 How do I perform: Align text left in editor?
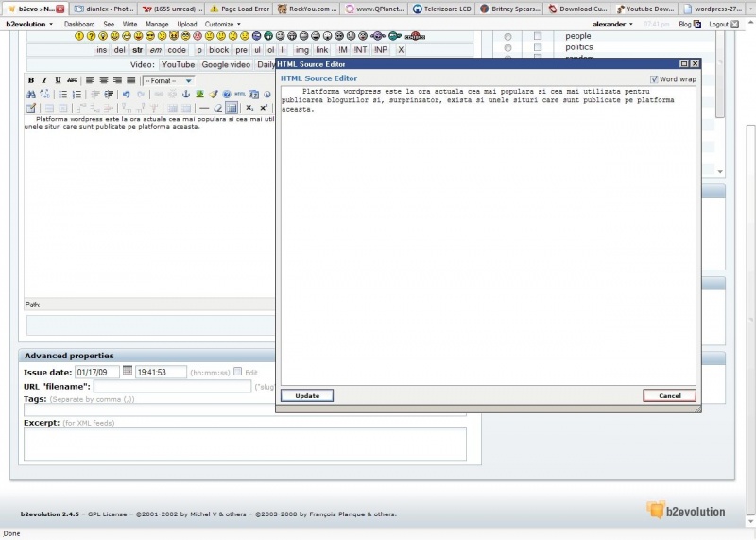[90, 80]
